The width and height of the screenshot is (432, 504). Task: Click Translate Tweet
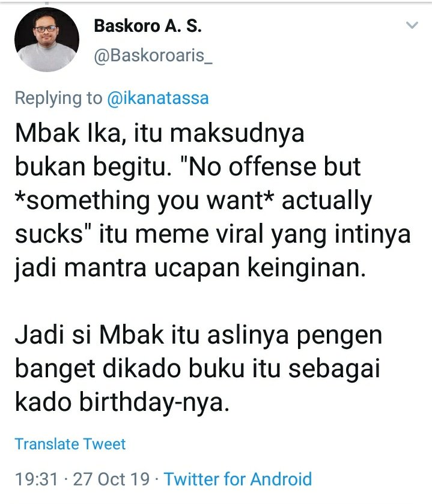[x=70, y=444]
